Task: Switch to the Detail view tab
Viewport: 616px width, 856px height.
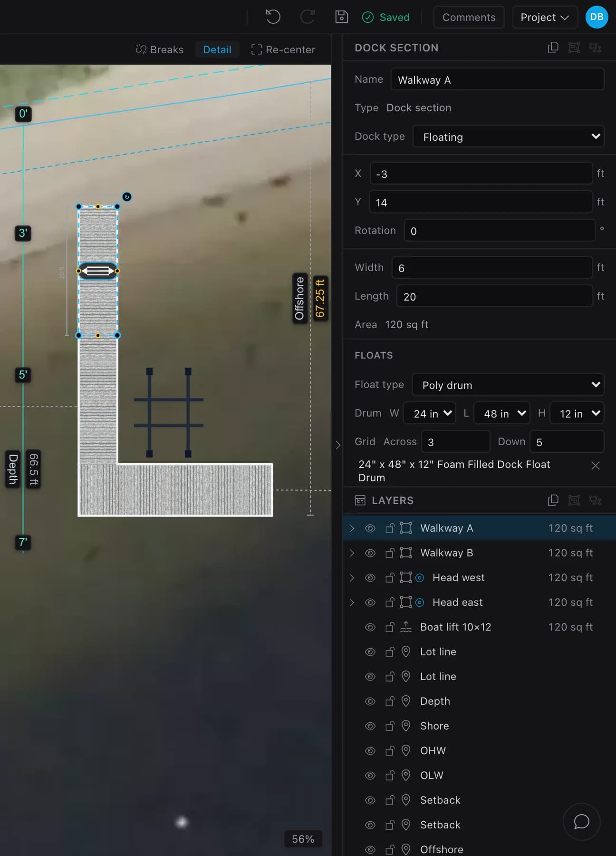Action: pos(217,49)
